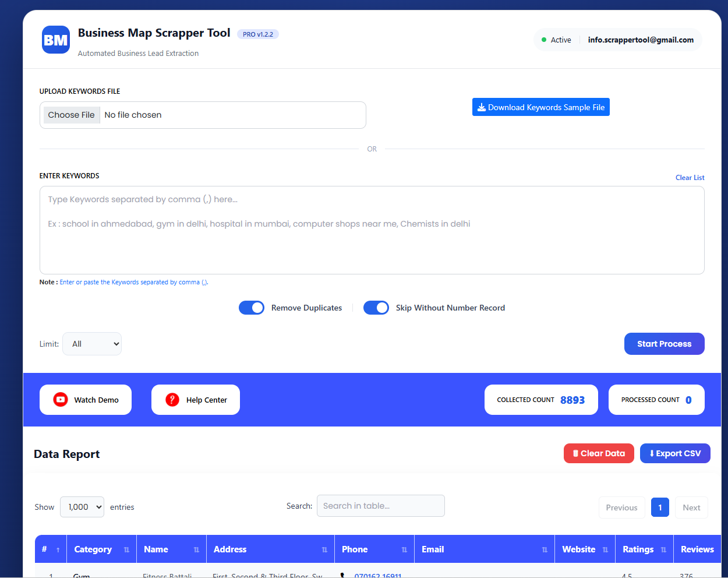Open the Help Center button
This screenshot has height=578, width=728.
(196, 400)
